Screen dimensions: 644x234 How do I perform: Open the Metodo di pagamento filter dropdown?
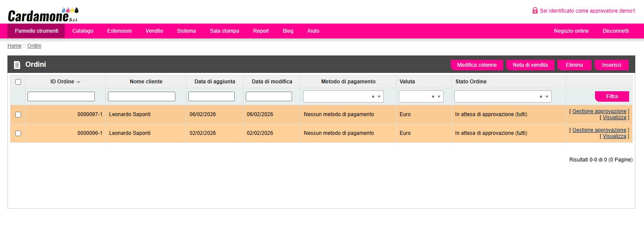343,96
